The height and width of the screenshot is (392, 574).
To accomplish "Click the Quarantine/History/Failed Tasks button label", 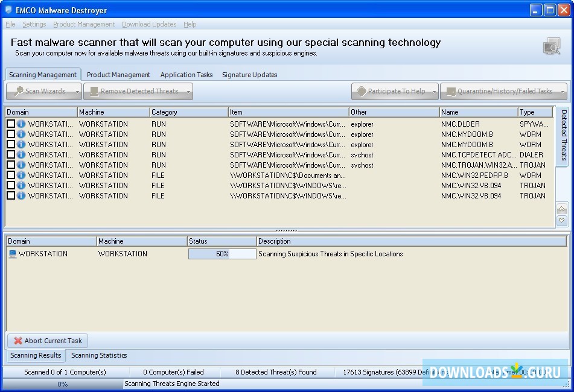I will (x=505, y=91).
